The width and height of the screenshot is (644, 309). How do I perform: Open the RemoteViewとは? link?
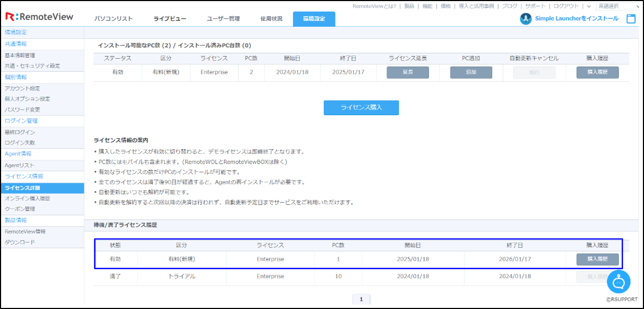[x=374, y=6]
